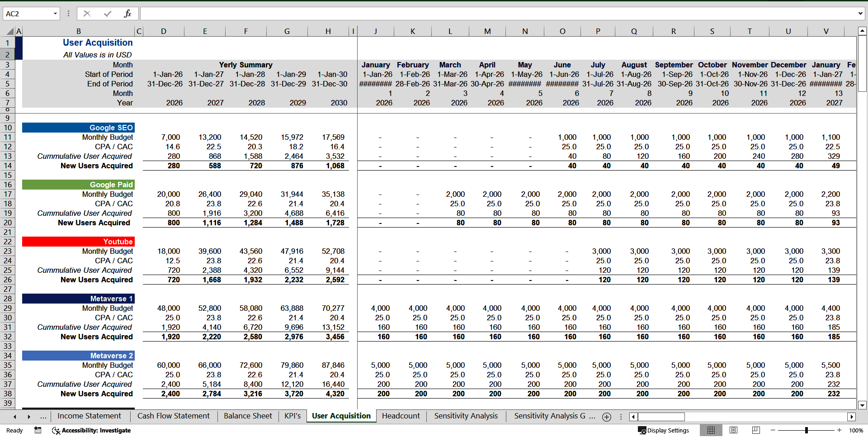Expand the formula bar chevron

coord(860,14)
